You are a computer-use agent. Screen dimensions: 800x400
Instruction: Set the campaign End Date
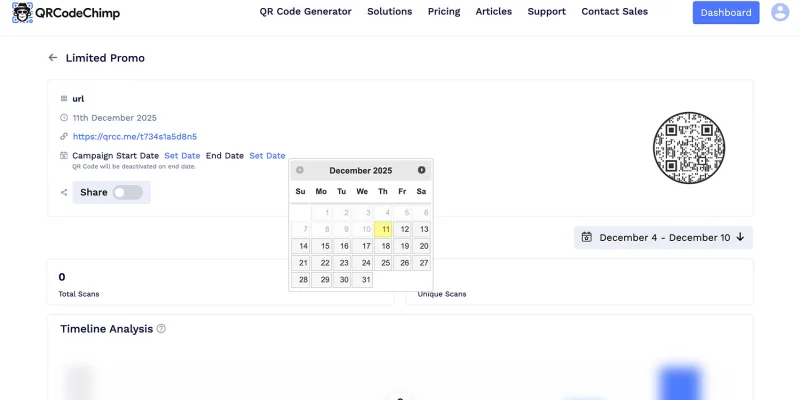tap(267, 156)
